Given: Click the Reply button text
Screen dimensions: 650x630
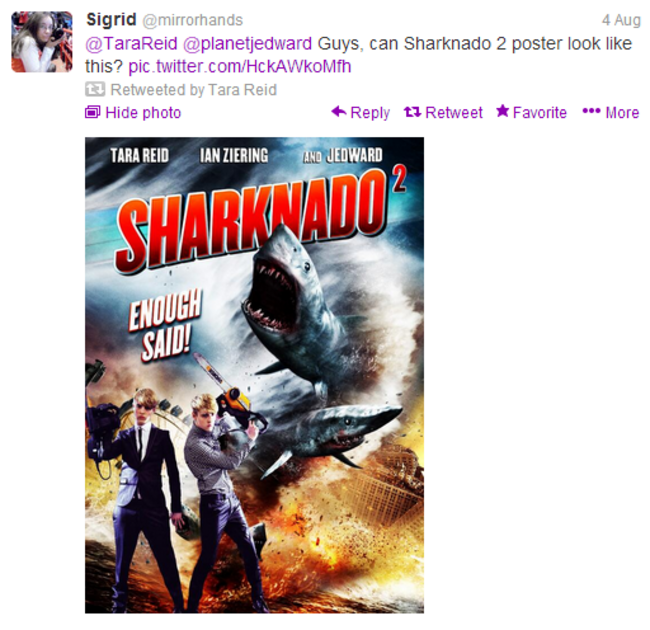Looking at the screenshot, I should pos(370,112).
